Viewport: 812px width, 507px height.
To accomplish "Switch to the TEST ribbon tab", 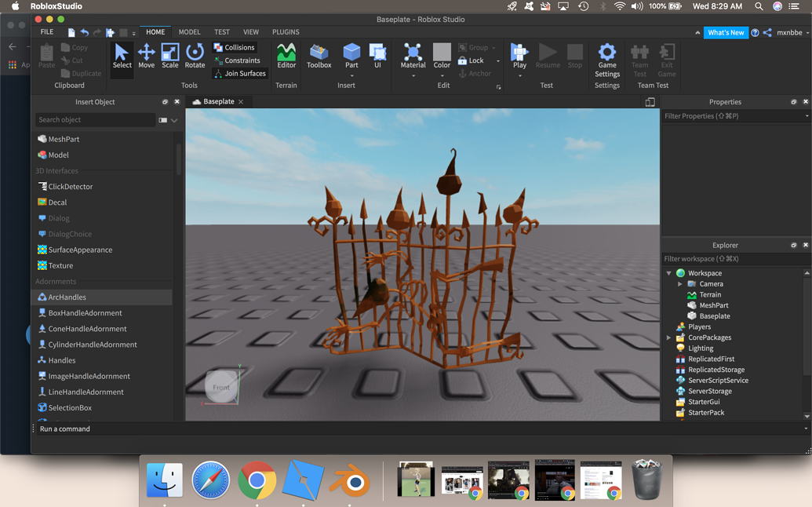I will (222, 32).
